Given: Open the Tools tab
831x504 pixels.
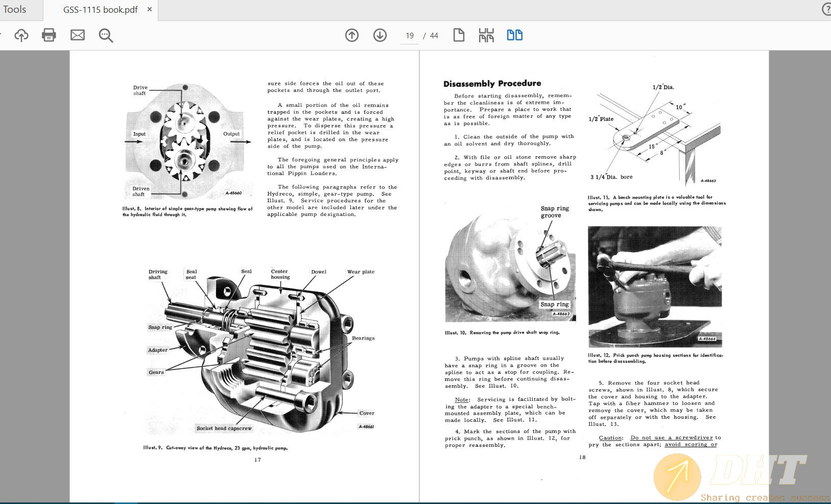Looking at the screenshot, I should (x=15, y=10).
